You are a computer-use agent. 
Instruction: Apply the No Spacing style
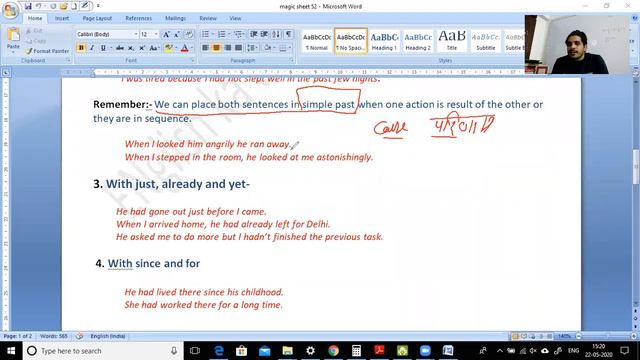(x=351, y=41)
